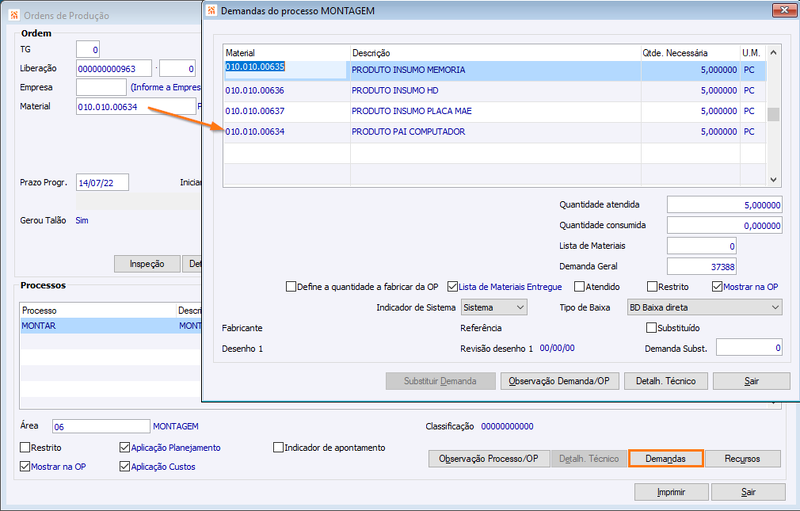This screenshot has width=800, height=511.
Task: Click the Prazo Progr. date field
Action: pyautogui.click(x=103, y=183)
